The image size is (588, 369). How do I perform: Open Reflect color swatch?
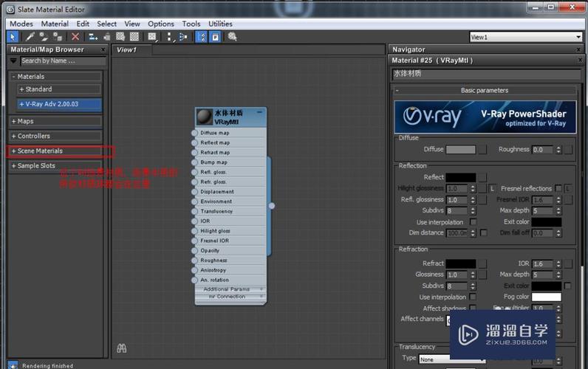461,177
